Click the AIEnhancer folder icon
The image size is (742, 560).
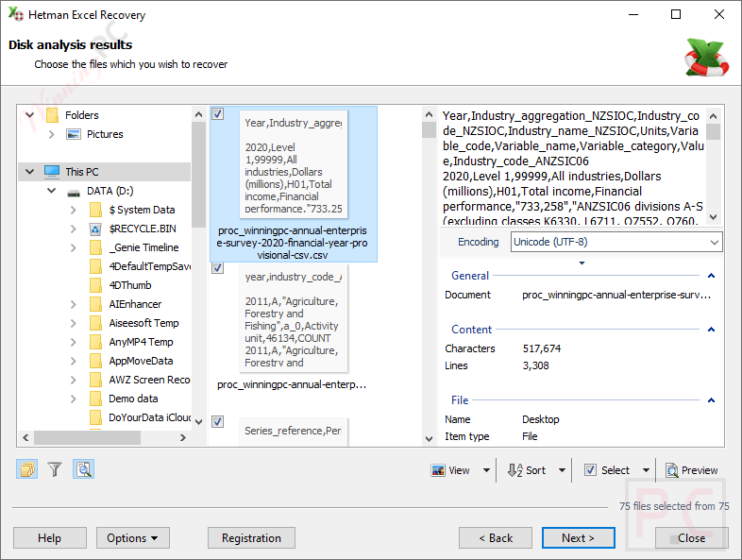[x=95, y=304]
